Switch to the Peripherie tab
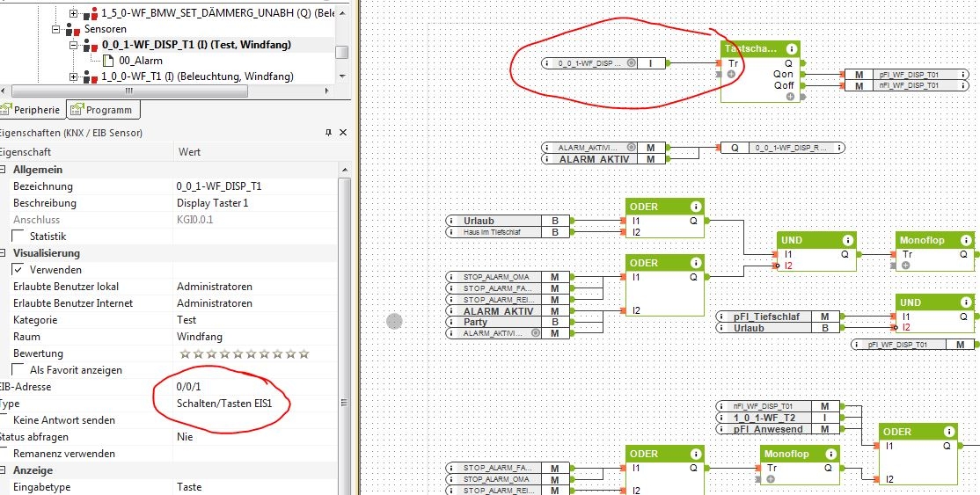 pos(31,110)
